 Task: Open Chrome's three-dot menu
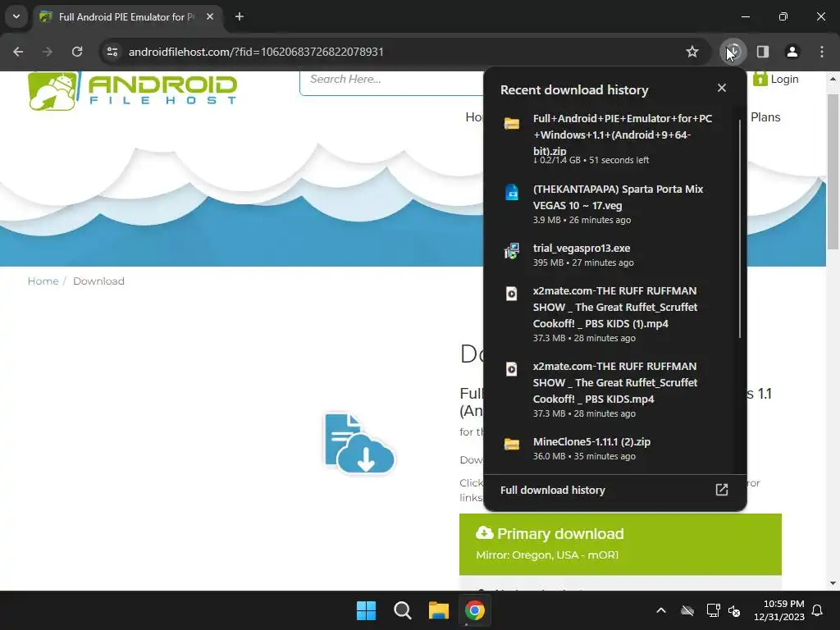coord(822,52)
